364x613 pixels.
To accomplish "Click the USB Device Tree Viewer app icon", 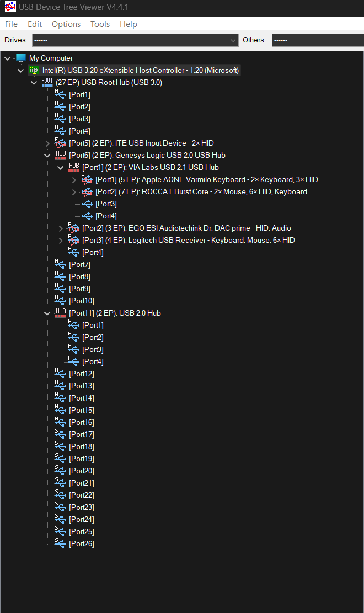I will [x=10, y=7].
